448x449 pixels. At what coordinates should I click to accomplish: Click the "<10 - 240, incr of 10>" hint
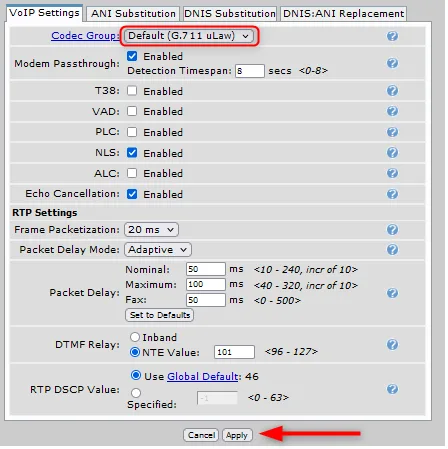305,269
